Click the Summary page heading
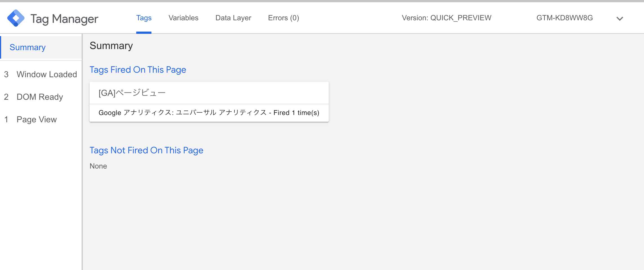 pos(111,46)
